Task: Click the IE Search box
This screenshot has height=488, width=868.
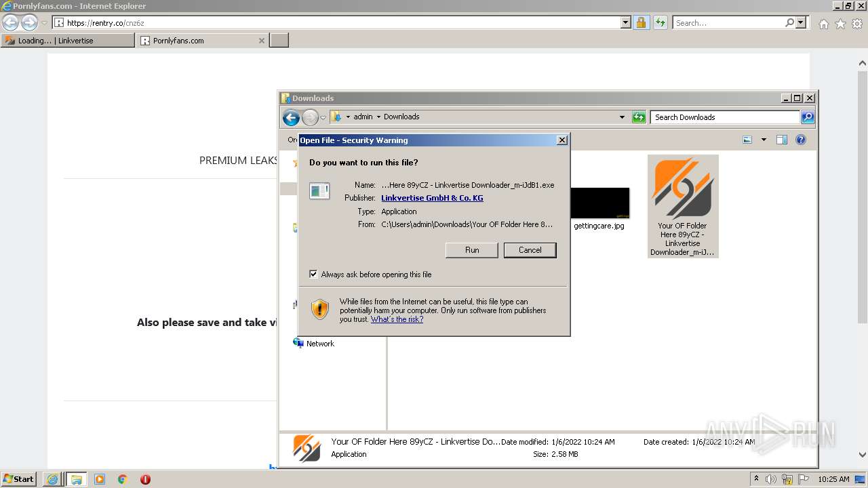Action: coord(729,22)
